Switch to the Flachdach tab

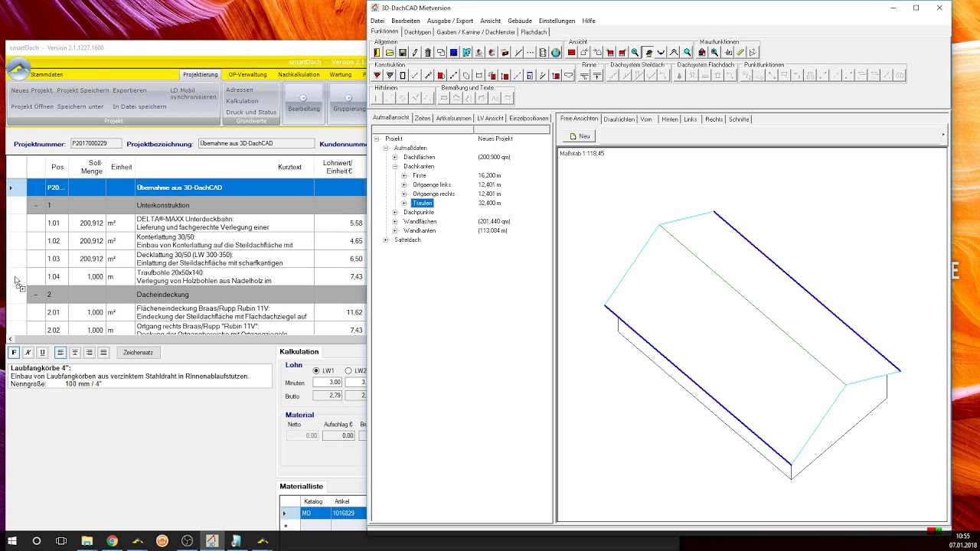(534, 32)
